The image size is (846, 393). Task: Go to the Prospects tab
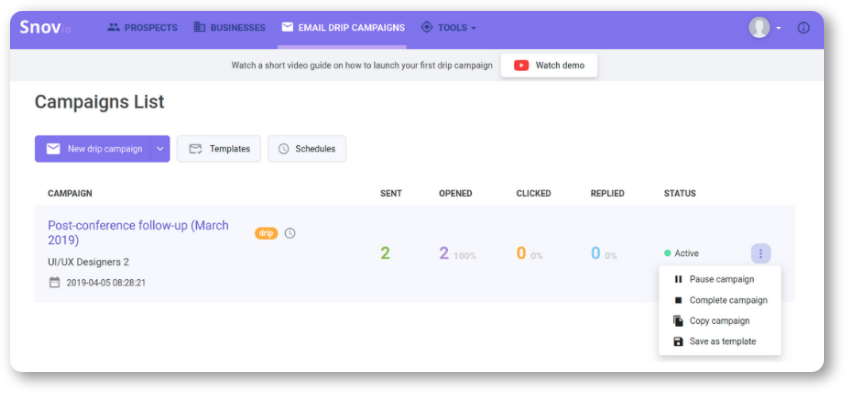click(142, 28)
